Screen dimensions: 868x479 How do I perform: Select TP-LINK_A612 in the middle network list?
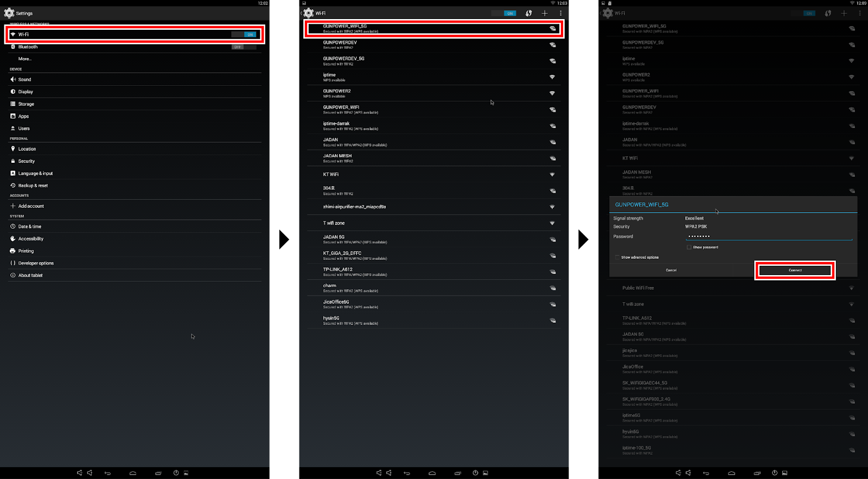coord(434,272)
